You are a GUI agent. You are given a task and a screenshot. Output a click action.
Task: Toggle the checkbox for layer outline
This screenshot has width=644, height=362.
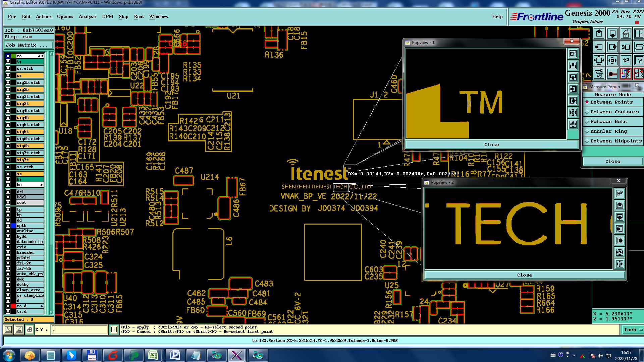click(8, 231)
